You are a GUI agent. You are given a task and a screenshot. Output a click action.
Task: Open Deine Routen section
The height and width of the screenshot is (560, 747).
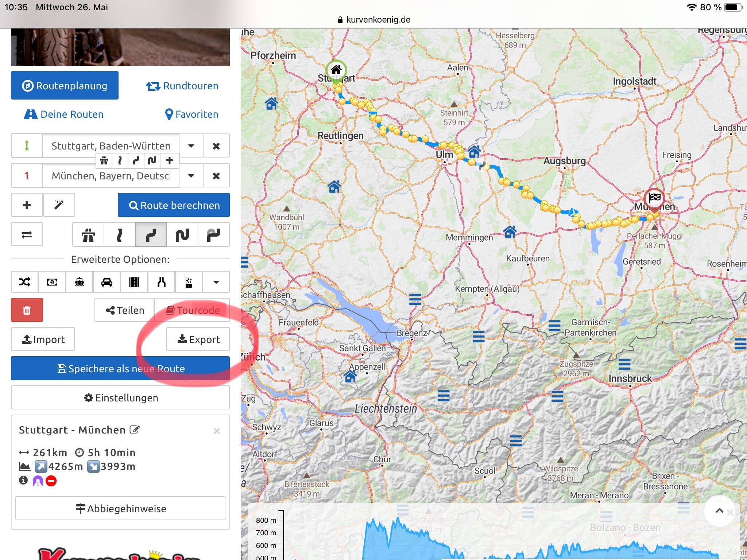(64, 114)
